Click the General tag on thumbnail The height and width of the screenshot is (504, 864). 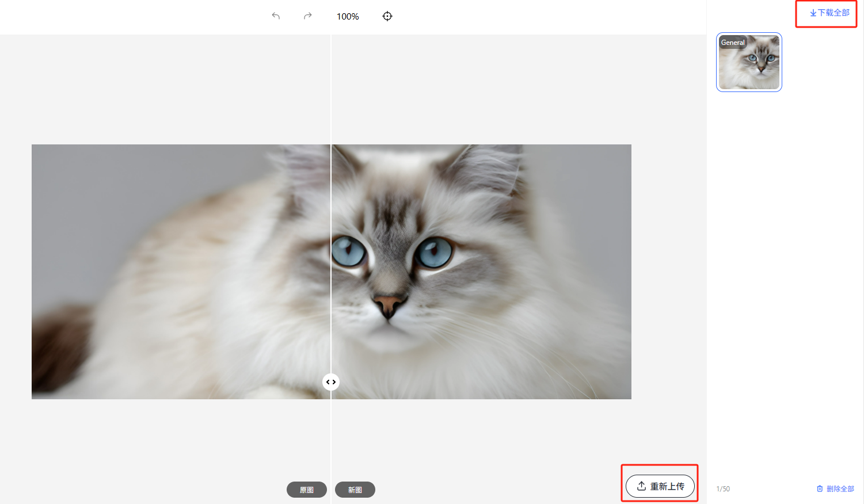click(x=733, y=43)
